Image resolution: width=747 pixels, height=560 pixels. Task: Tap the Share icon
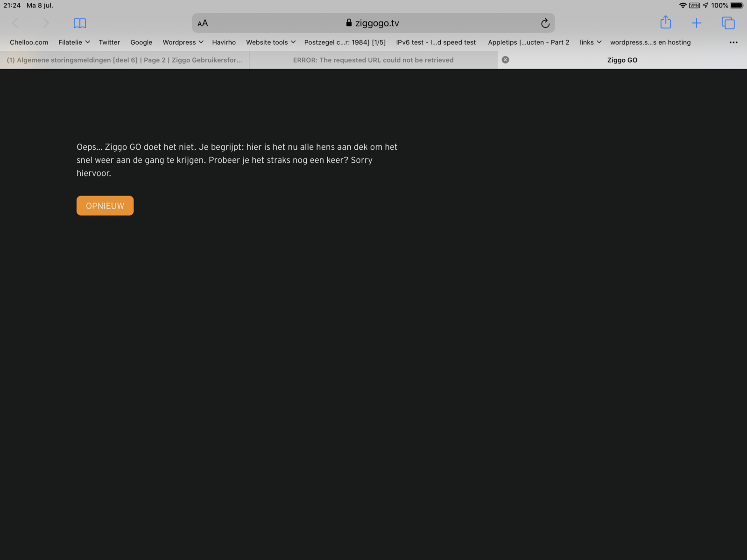666,22
